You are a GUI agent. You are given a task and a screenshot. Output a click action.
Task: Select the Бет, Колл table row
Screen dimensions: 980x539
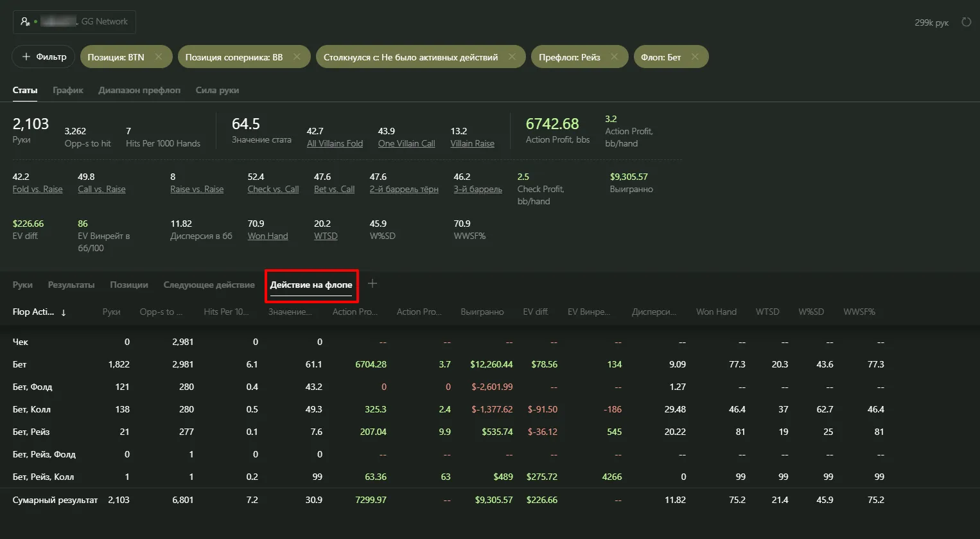pyautogui.click(x=31, y=410)
